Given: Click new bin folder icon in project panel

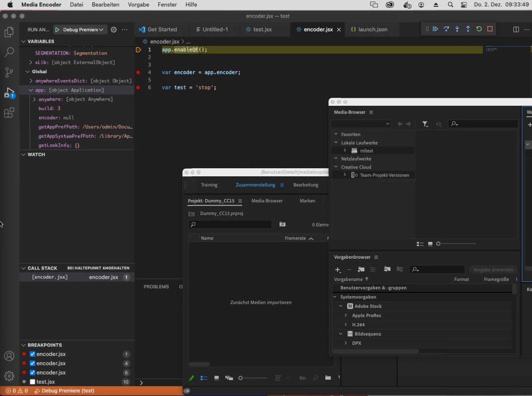Looking at the screenshot, I should pos(328,378).
